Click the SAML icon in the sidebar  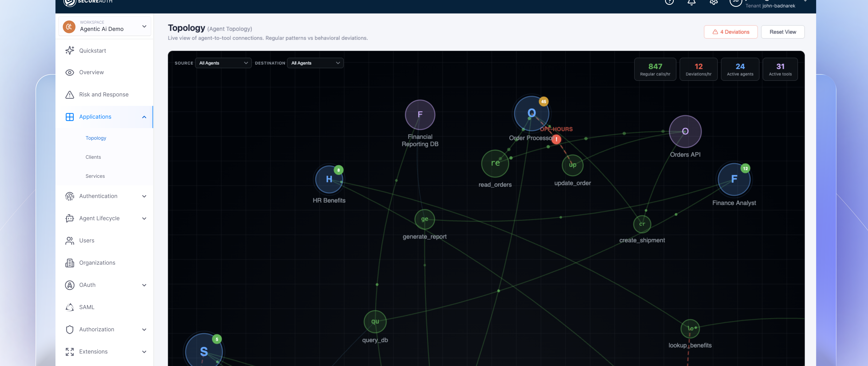pos(70,307)
